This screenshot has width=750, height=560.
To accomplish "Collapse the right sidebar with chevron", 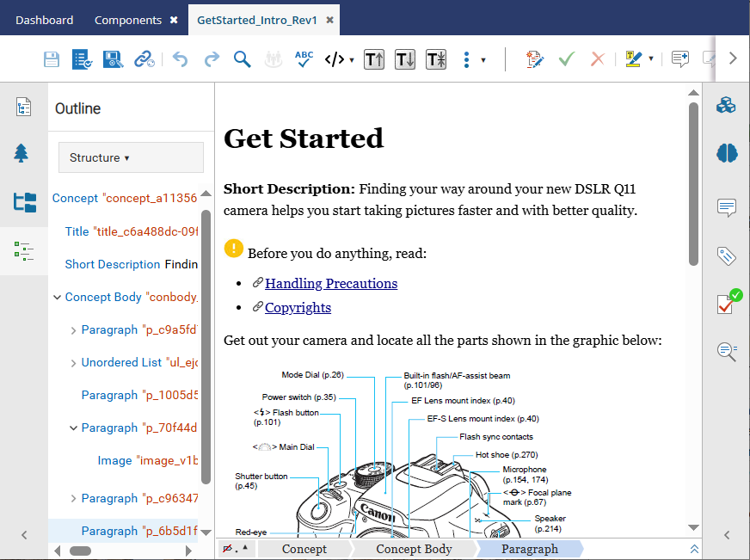I will tap(727, 535).
